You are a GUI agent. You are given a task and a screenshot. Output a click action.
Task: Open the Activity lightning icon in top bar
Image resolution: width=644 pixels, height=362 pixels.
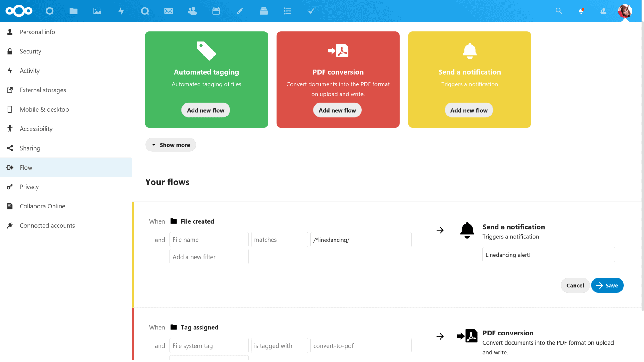(121, 11)
